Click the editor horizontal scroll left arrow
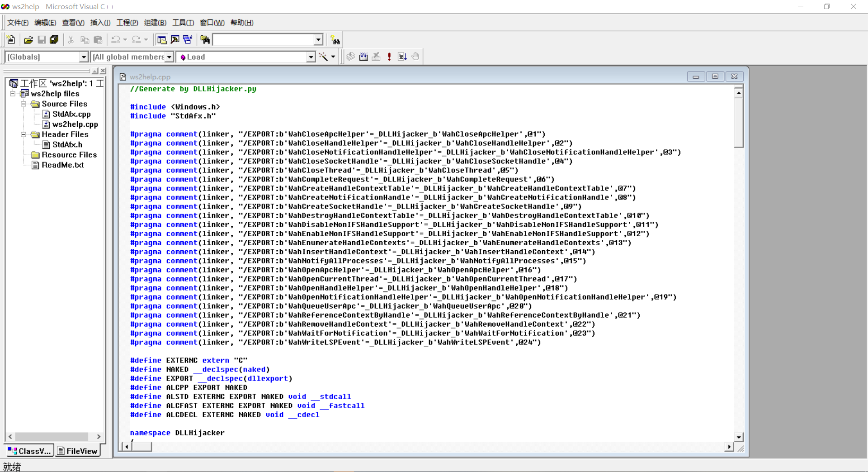Screen dimensions: 868x472 127,447
